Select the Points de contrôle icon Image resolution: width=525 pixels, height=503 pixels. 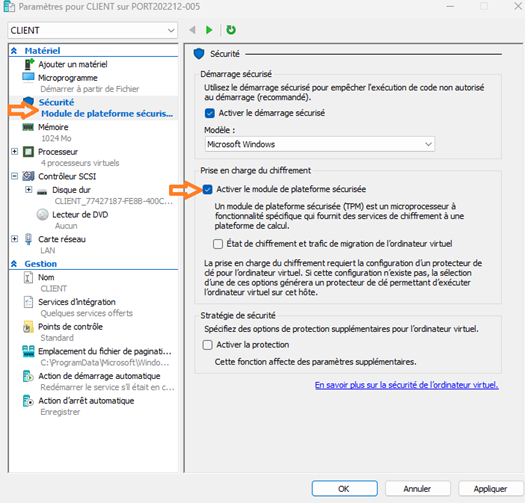point(28,327)
